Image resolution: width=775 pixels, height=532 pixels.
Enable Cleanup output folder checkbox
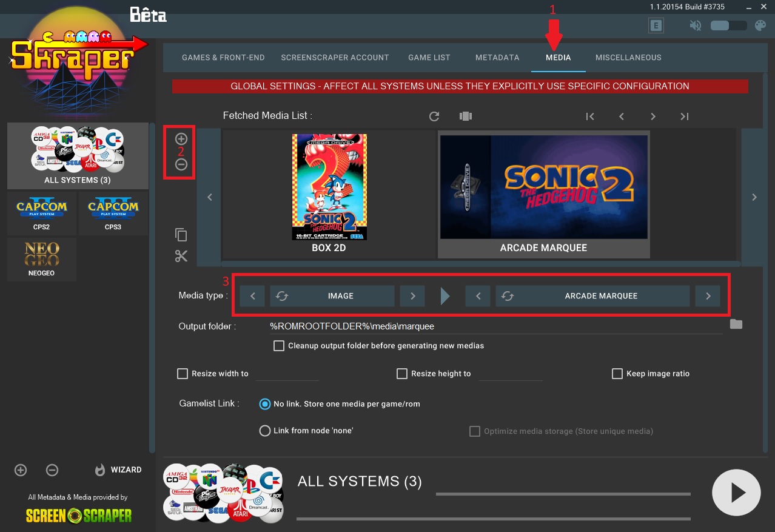coord(279,346)
